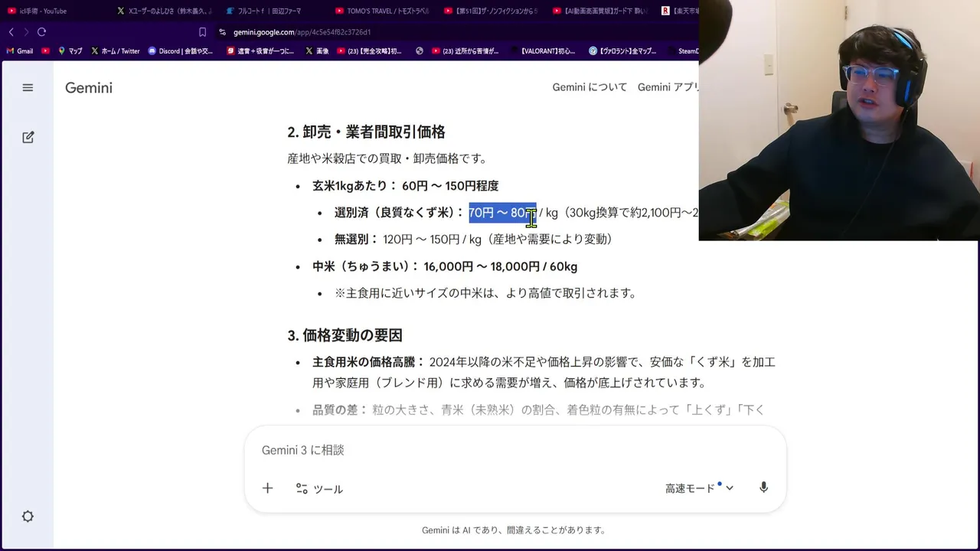
Task: Open the ツール tools menu
Action: point(319,489)
